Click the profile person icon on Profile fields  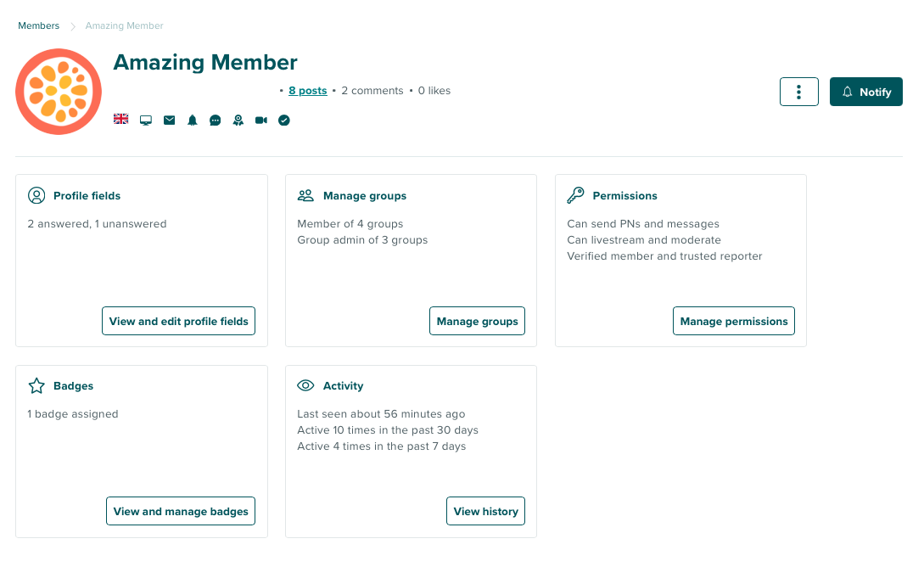coord(36,194)
